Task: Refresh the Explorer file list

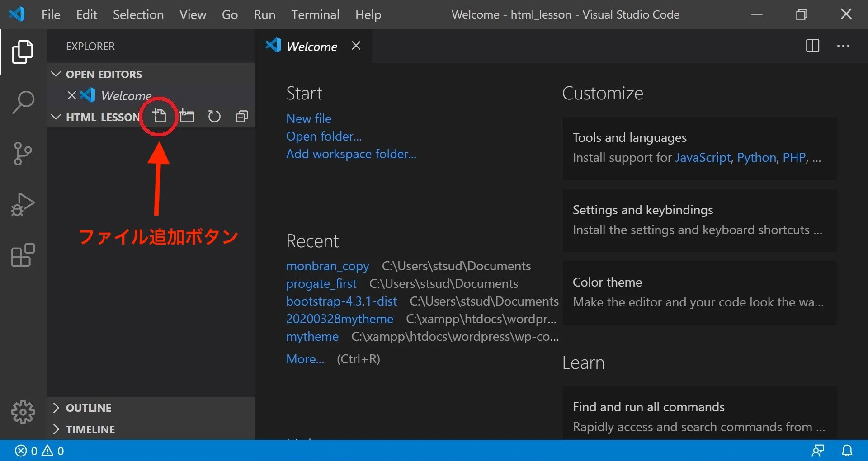Action: coord(214,116)
